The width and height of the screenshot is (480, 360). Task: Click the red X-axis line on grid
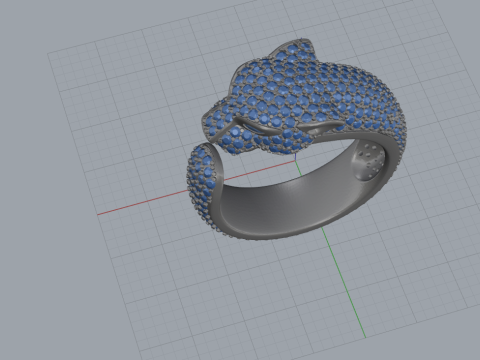tap(143, 202)
